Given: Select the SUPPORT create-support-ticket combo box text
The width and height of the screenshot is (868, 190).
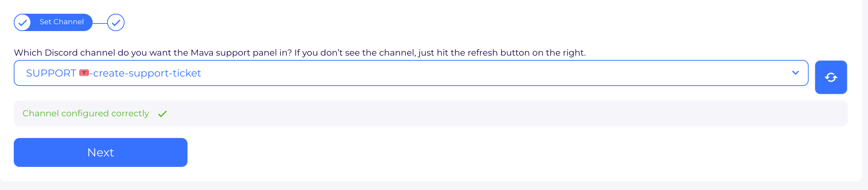Looking at the screenshot, I should click(x=113, y=73).
